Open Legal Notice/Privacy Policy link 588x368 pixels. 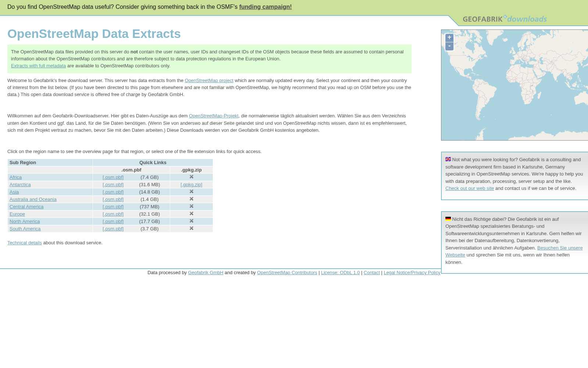pyautogui.click(x=412, y=273)
